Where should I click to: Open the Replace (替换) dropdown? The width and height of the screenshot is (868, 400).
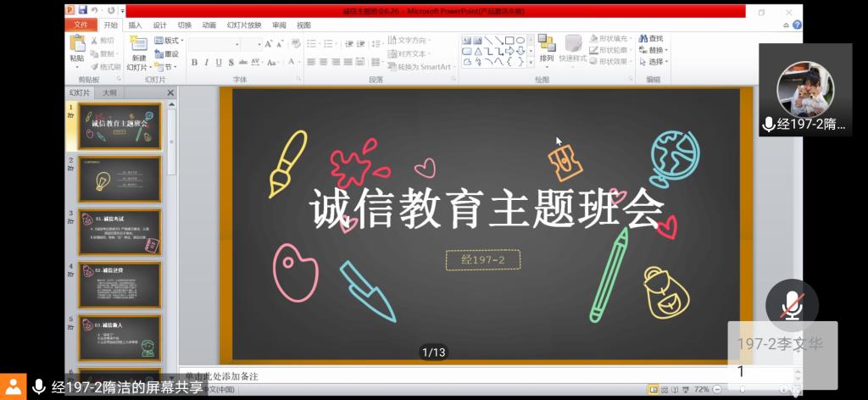pos(655,51)
